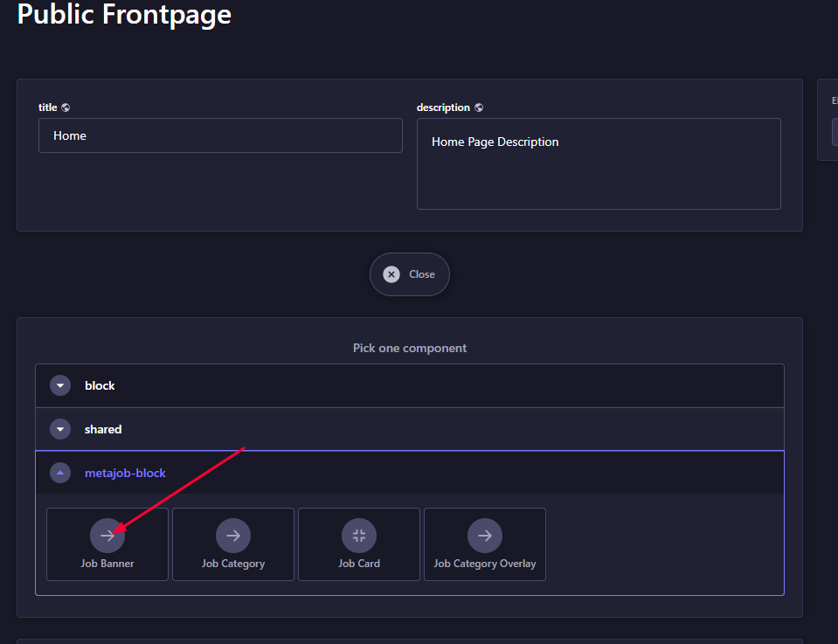Click the block group label

pos(100,385)
